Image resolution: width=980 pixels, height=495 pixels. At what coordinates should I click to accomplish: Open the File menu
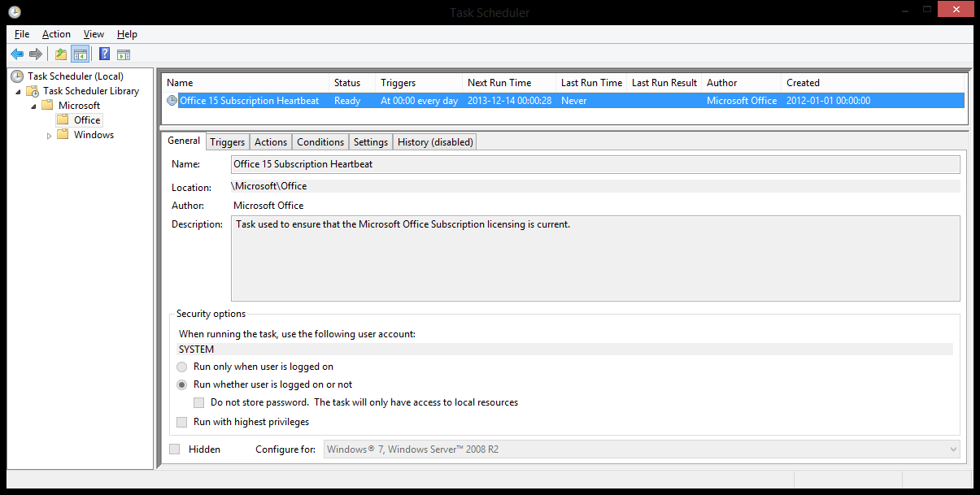click(22, 34)
